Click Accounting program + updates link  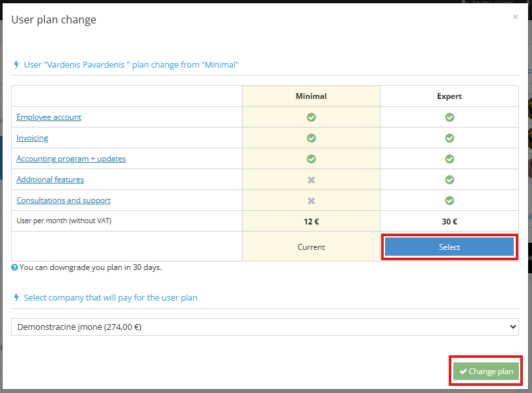click(x=71, y=159)
